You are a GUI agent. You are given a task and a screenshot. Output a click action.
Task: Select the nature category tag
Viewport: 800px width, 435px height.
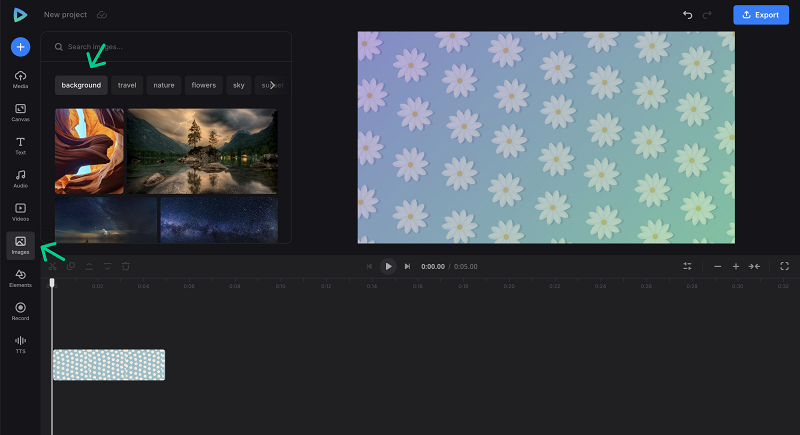coord(164,85)
